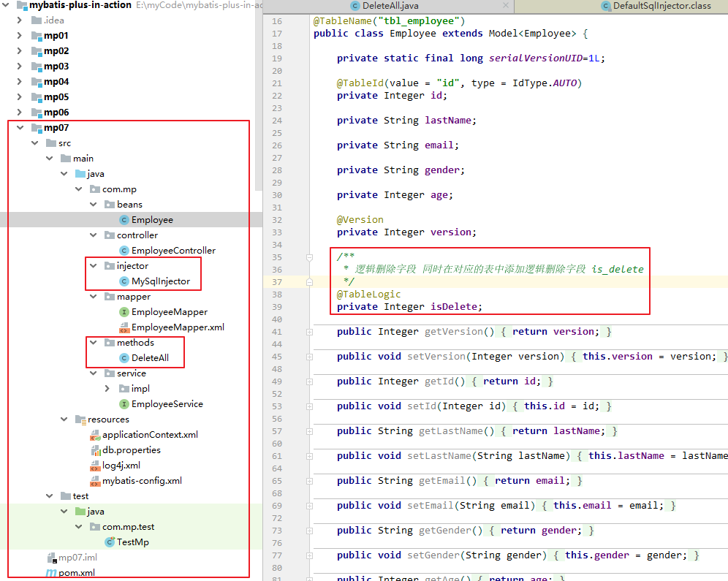Click the @Version annotation
The image size is (728, 581).
pos(360,219)
